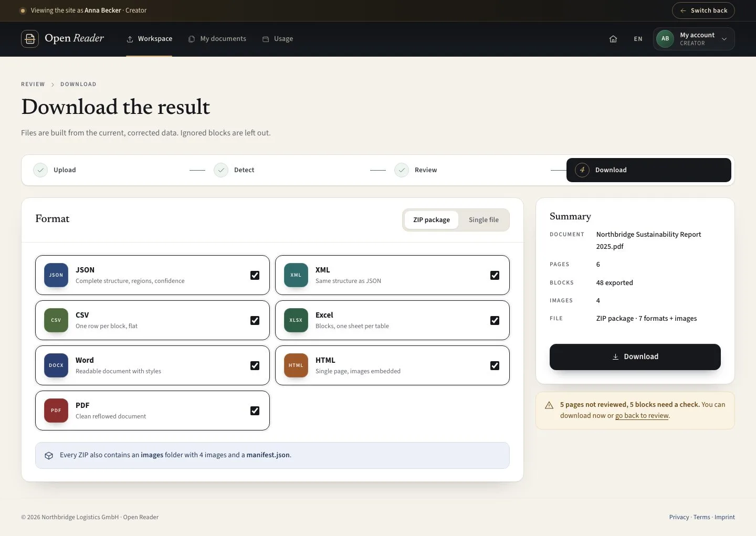This screenshot has width=756, height=536.
Task: Switch to Single file output
Action: pyautogui.click(x=484, y=220)
